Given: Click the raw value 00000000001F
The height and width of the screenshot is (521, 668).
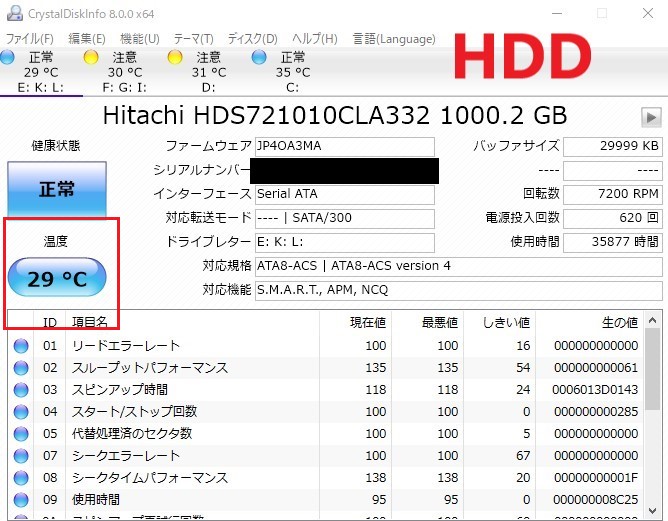Looking at the screenshot, I should pyautogui.click(x=596, y=478).
